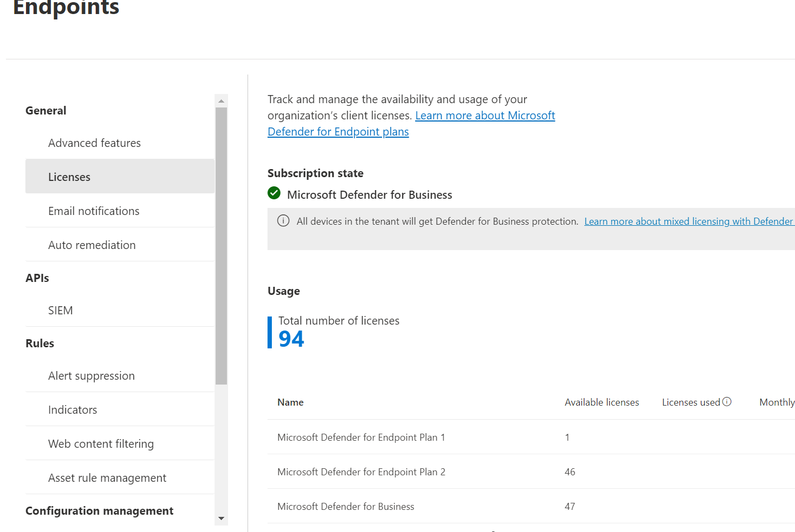Select the Microsoft Defender for Business table row
Image resolution: width=795 pixels, height=532 pixels.
tap(345, 506)
